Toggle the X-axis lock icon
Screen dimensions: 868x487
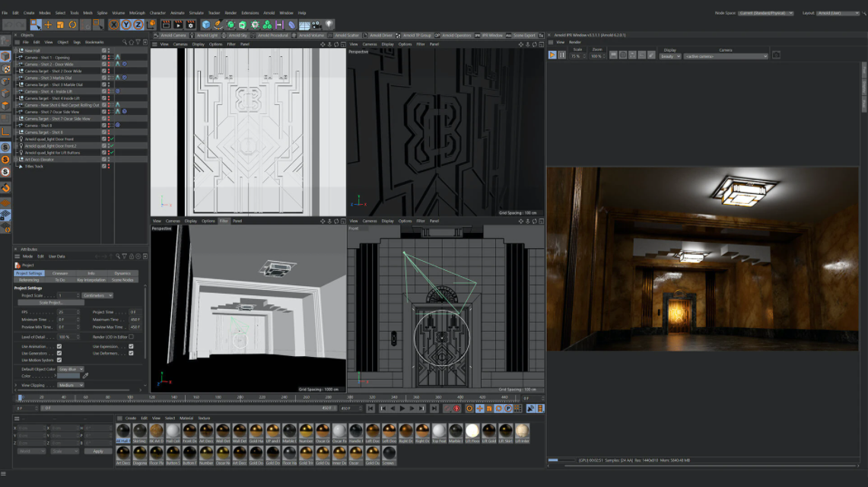114,25
